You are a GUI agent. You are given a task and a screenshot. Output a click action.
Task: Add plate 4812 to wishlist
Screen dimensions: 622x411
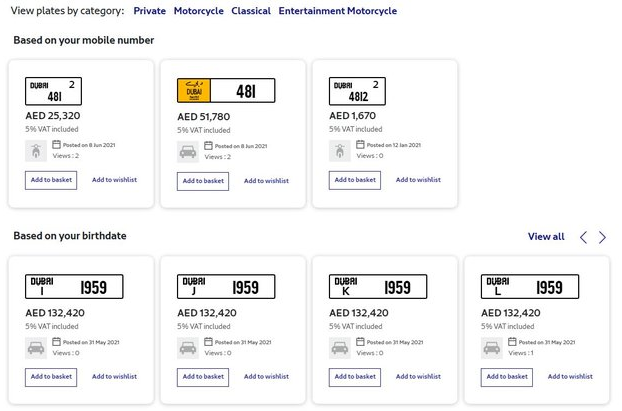(x=418, y=180)
